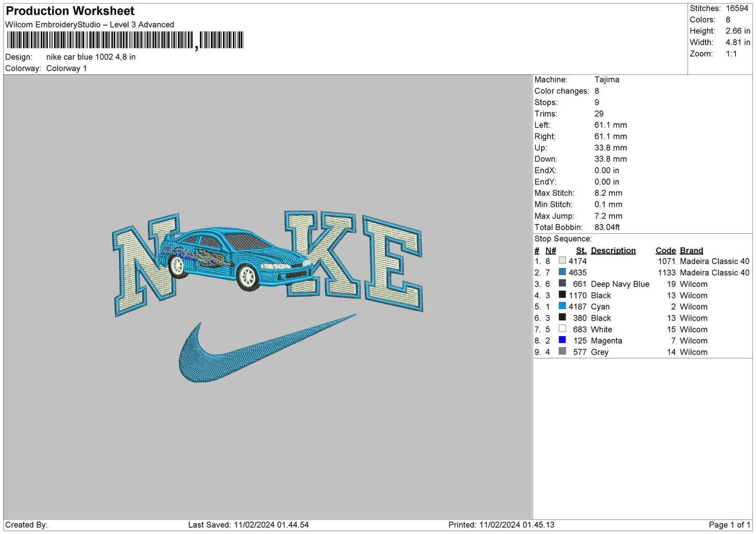Click the design name 'nike car blue 1002 4,8 in'
This screenshot has height=534, width=756.
pyautogui.click(x=91, y=57)
